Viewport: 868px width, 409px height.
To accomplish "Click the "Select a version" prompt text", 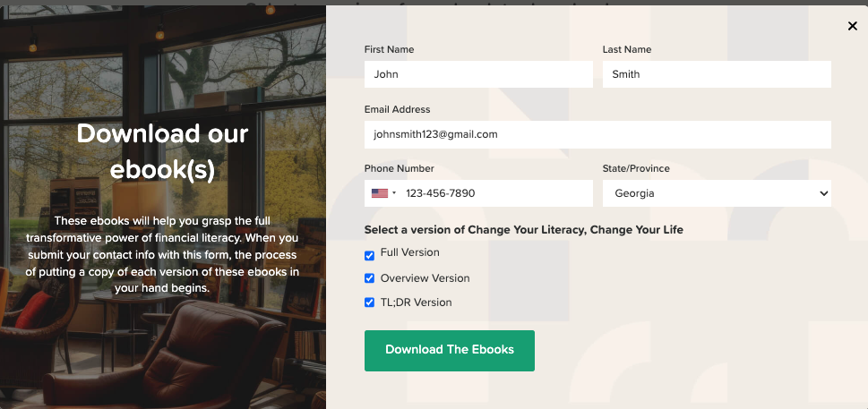I will (523, 230).
